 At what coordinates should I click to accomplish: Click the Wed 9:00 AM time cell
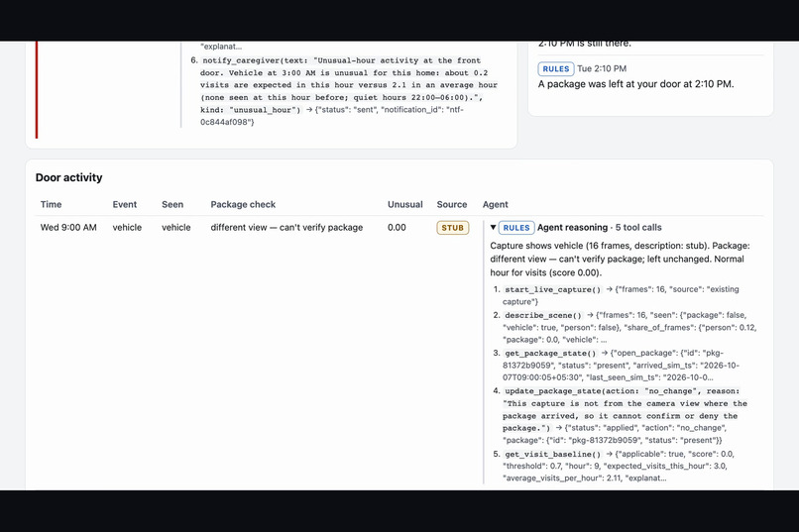click(68, 228)
